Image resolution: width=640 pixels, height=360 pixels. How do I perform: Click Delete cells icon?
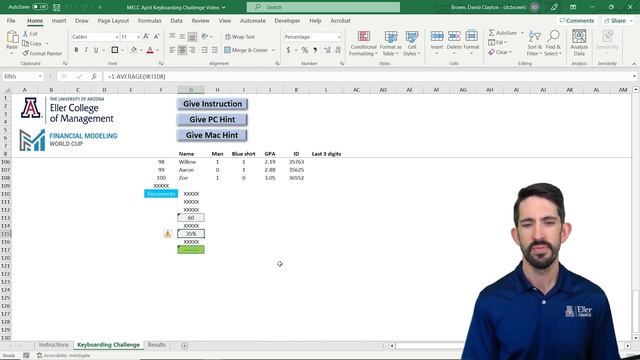coord(454,36)
